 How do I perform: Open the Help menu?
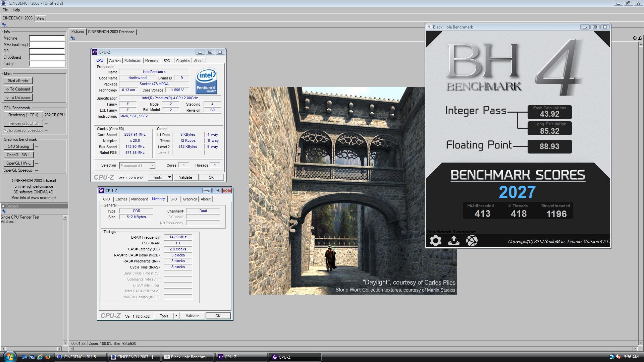(x=16, y=10)
